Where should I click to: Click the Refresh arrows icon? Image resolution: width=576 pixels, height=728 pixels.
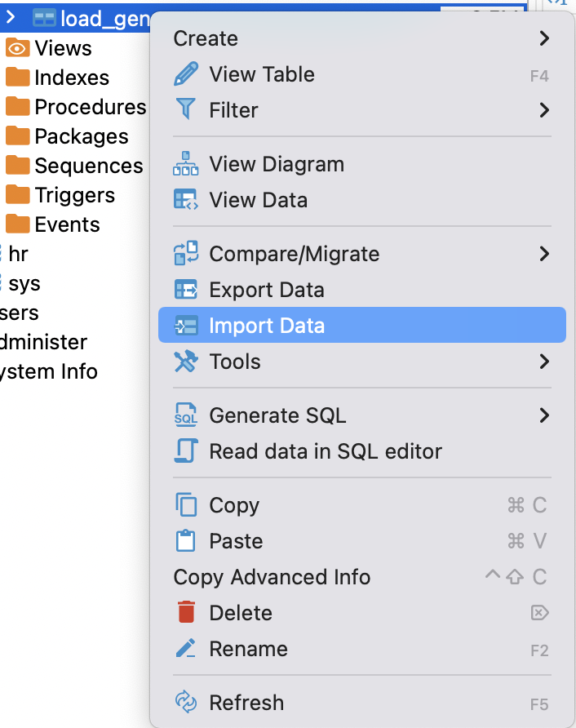click(186, 703)
